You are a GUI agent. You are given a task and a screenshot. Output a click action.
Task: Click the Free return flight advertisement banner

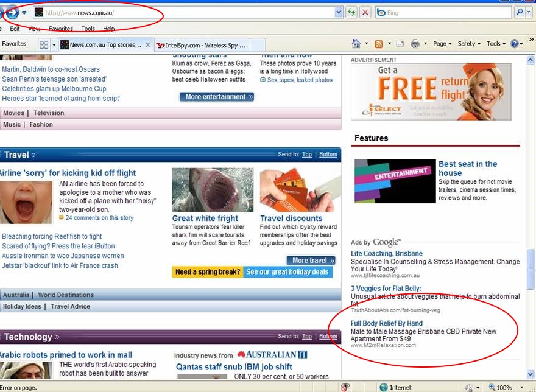431,91
